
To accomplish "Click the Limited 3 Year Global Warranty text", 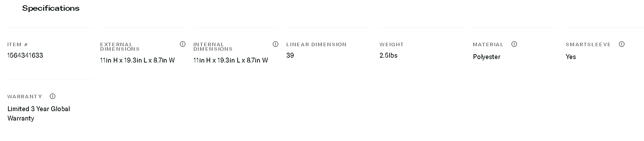I will 39,114.
